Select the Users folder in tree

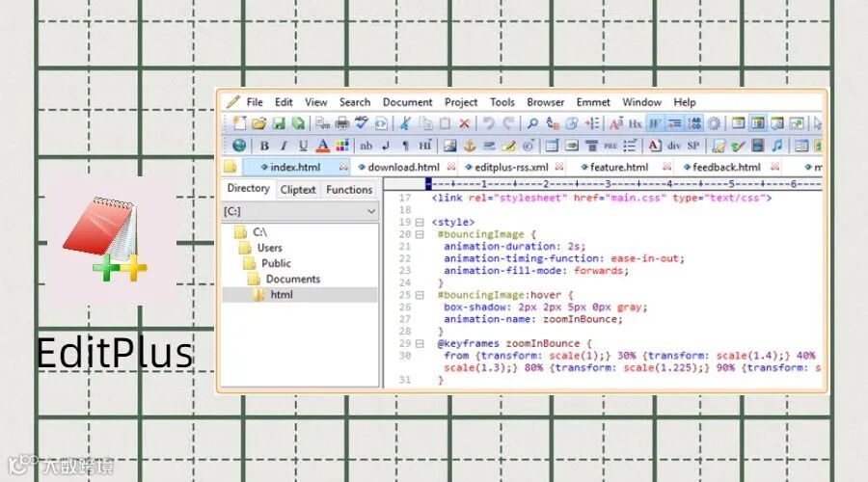click(x=270, y=248)
